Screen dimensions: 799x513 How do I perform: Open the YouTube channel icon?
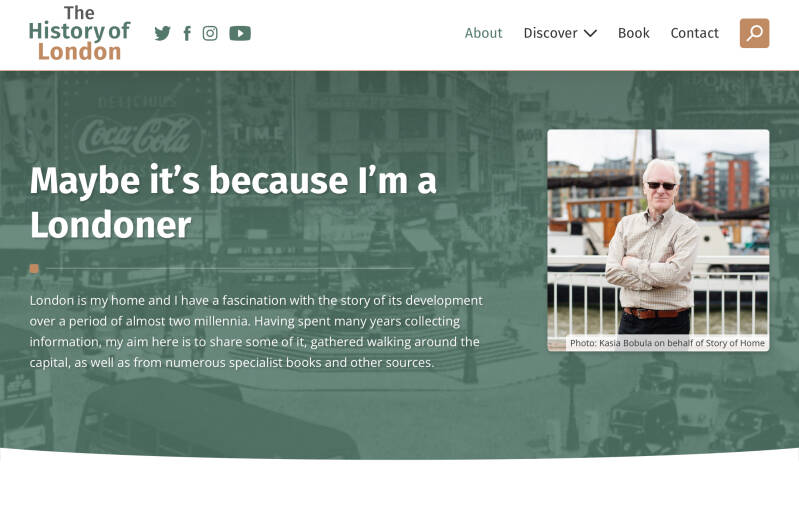tap(240, 33)
